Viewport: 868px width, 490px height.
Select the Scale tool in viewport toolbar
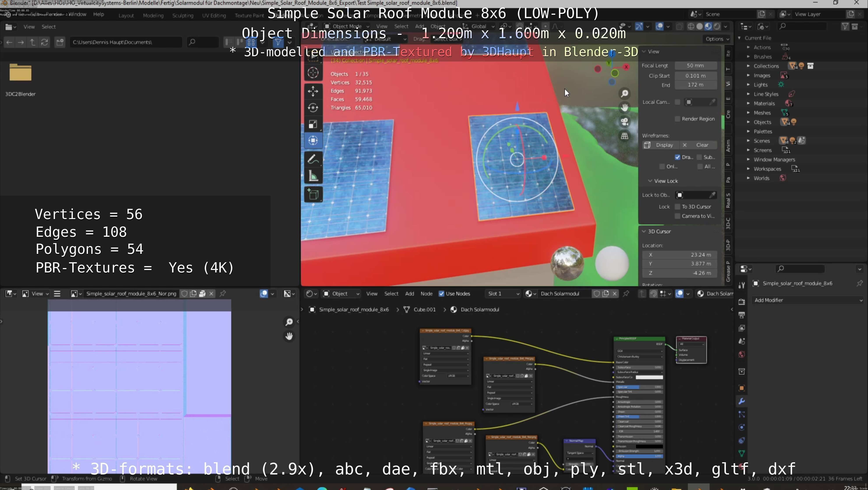(x=313, y=124)
